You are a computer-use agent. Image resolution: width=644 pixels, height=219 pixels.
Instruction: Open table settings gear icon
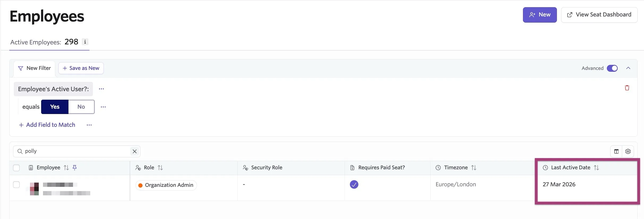pos(628,151)
